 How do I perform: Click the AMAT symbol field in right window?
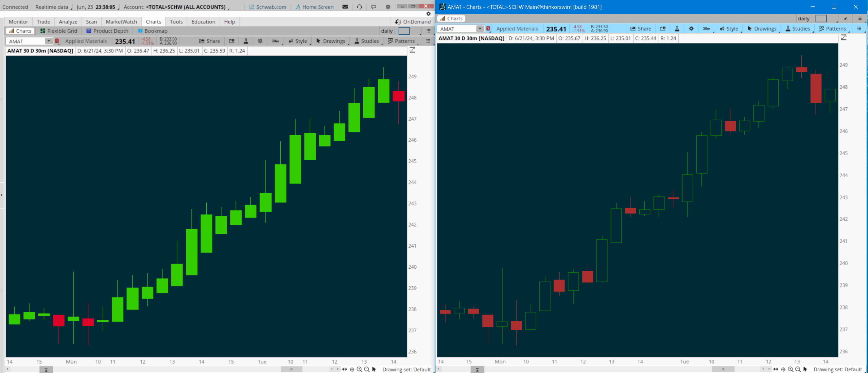pos(457,29)
